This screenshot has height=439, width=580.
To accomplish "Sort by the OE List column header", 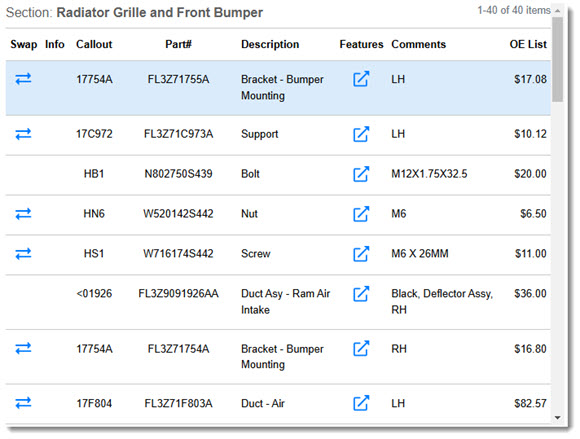I will click(x=528, y=44).
